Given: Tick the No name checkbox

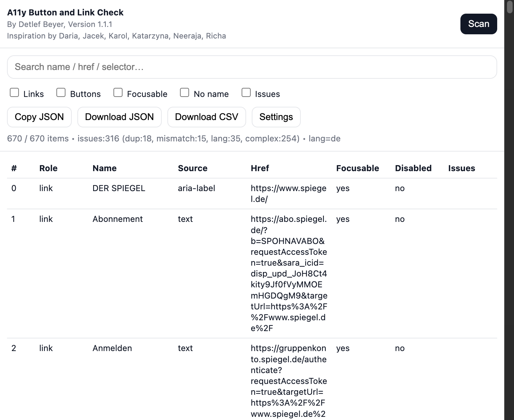Looking at the screenshot, I should [185, 93].
